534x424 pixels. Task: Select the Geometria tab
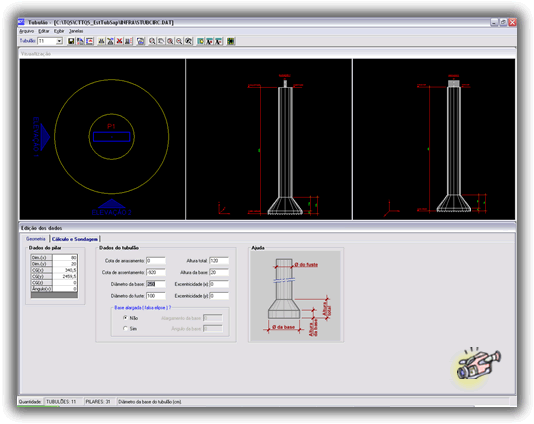36,239
